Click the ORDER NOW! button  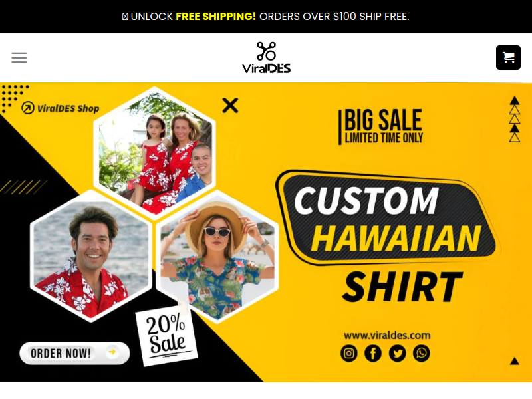click(x=74, y=353)
